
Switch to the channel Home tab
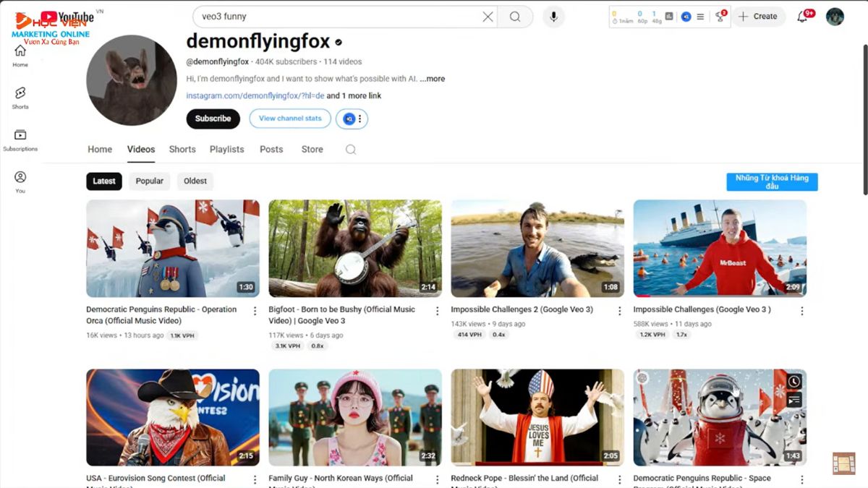(x=100, y=150)
